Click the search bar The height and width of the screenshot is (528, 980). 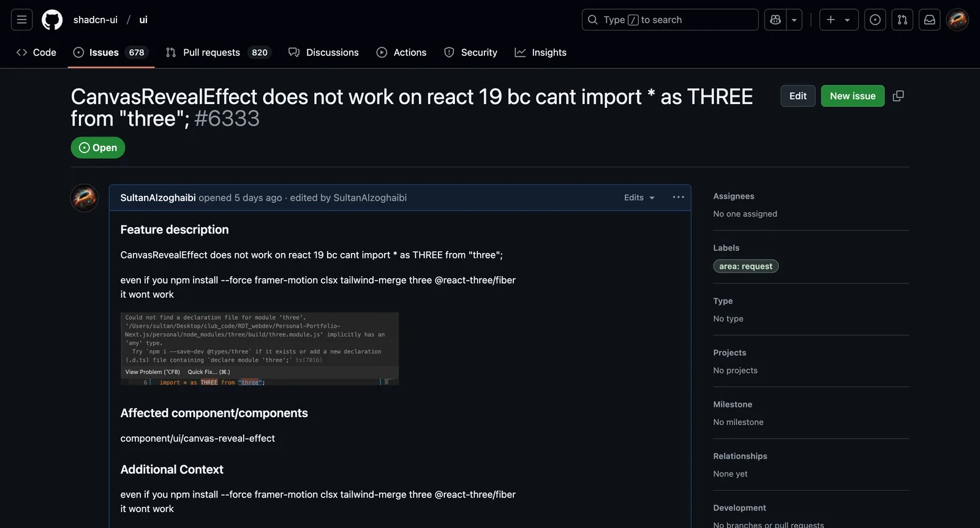[670, 20]
